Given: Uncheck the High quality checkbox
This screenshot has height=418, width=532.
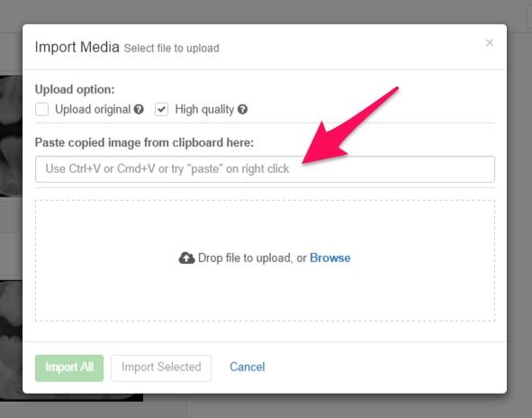Looking at the screenshot, I should click(x=161, y=109).
